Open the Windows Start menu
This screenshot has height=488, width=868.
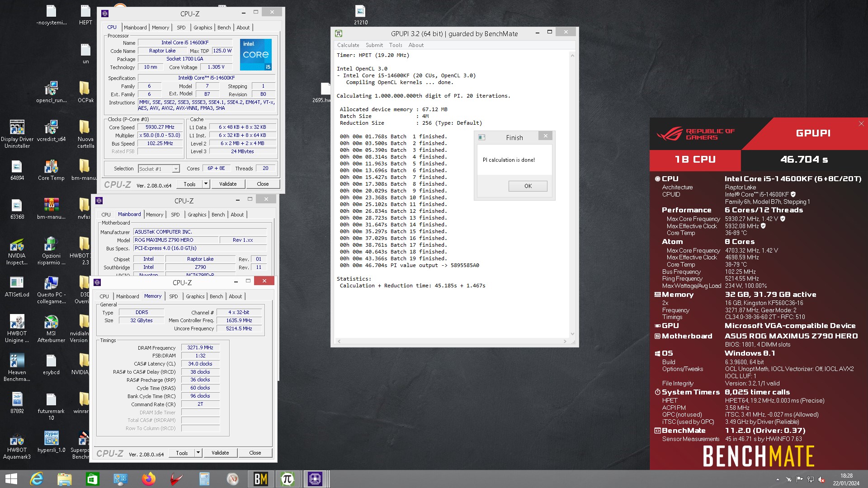coord(11,479)
